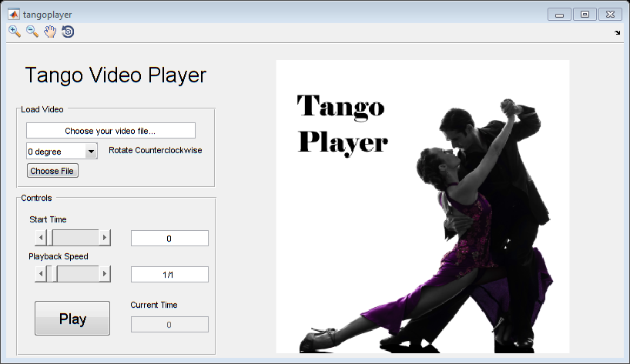Click the Start Time value field
The image size is (630, 364).
tap(169, 239)
